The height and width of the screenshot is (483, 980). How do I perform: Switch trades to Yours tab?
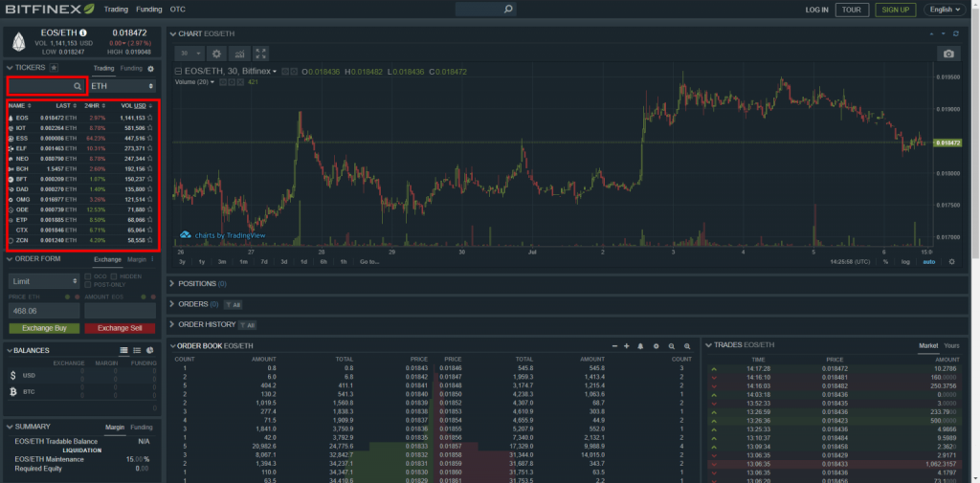[952, 345]
